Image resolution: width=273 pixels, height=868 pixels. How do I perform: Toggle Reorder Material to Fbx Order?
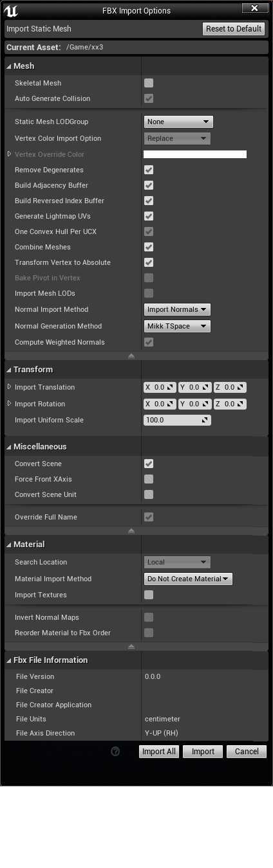[x=149, y=633]
